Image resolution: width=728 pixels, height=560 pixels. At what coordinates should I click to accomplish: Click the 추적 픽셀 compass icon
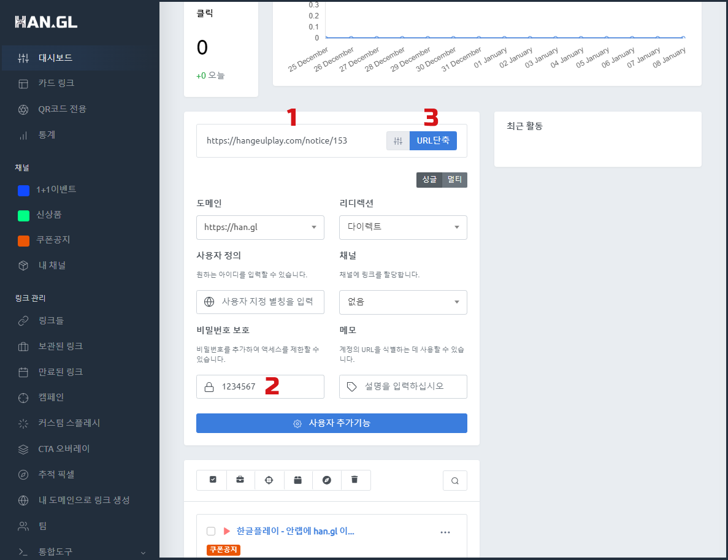point(23,475)
